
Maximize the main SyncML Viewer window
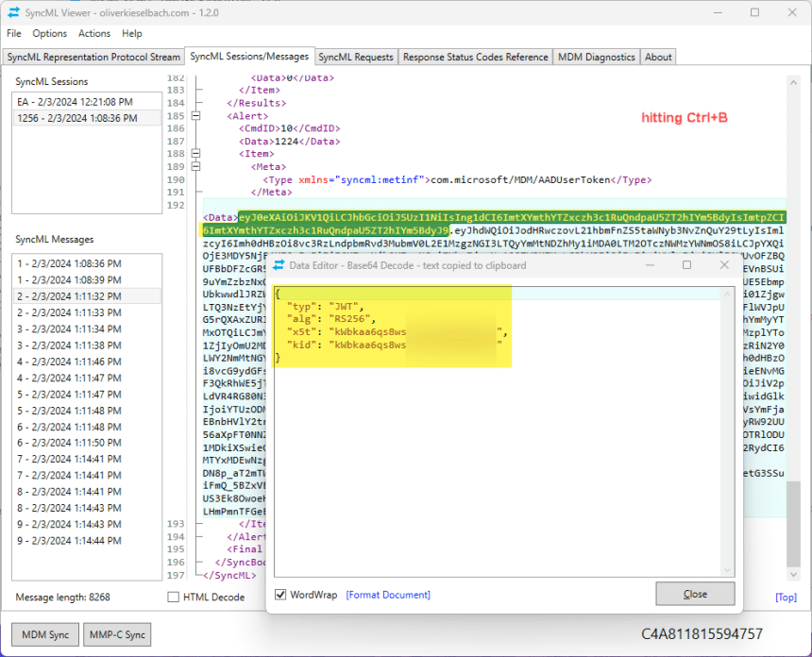click(754, 12)
